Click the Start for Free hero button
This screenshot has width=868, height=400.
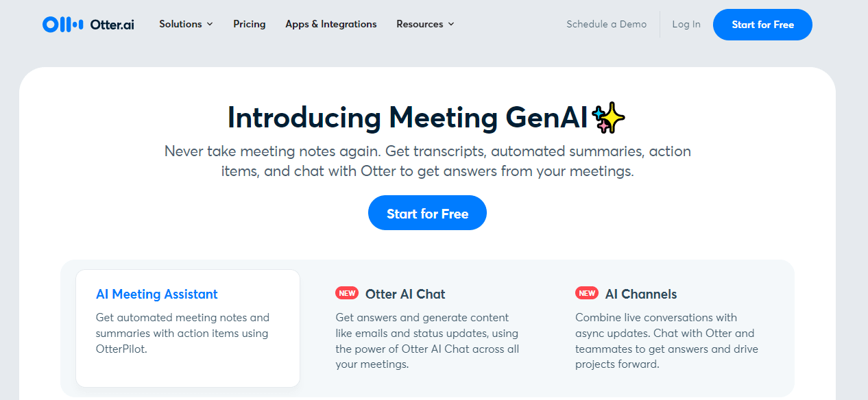(427, 212)
